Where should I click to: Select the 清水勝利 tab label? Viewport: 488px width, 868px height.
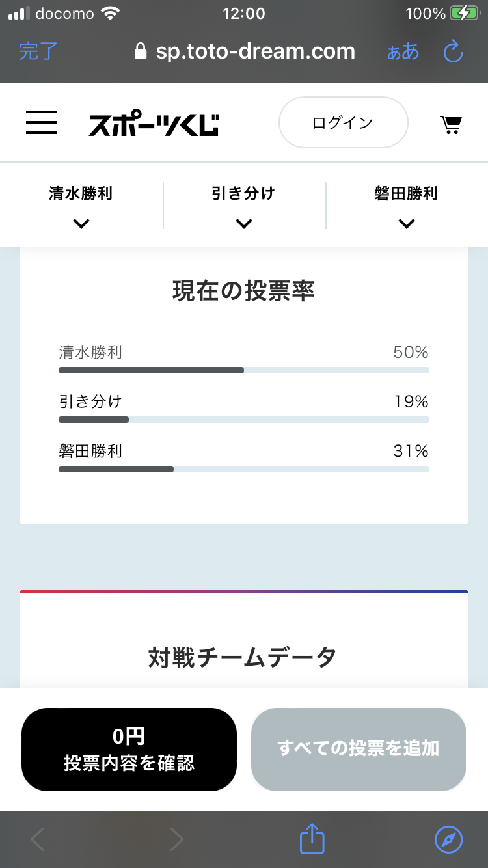point(81,193)
